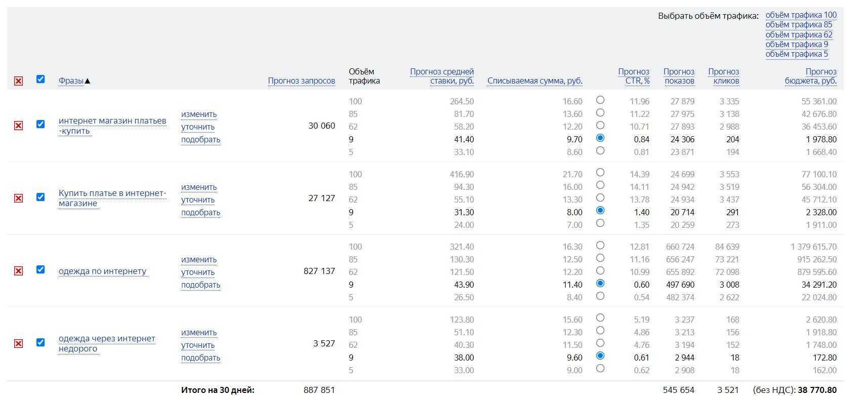Toggle the select-all checkbox in header
The image size is (868, 396).
40,79
